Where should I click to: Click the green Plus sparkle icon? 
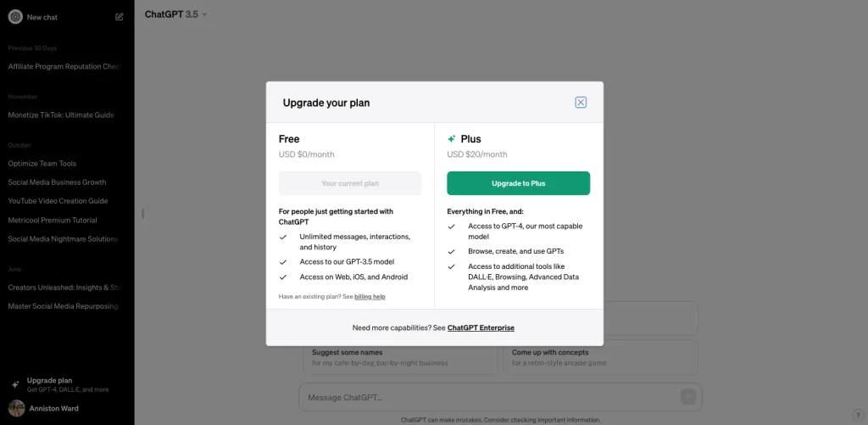point(452,139)
